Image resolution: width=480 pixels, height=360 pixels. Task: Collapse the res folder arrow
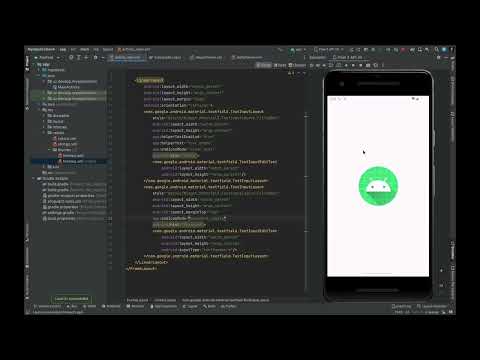39,110
